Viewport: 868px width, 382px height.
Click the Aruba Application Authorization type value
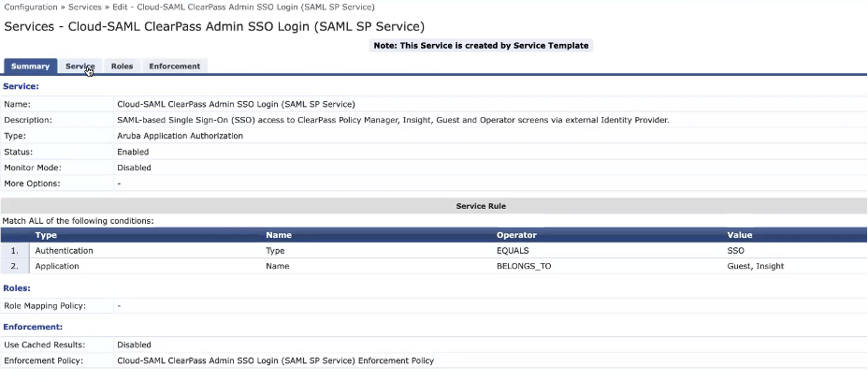[x=180, y=136]
